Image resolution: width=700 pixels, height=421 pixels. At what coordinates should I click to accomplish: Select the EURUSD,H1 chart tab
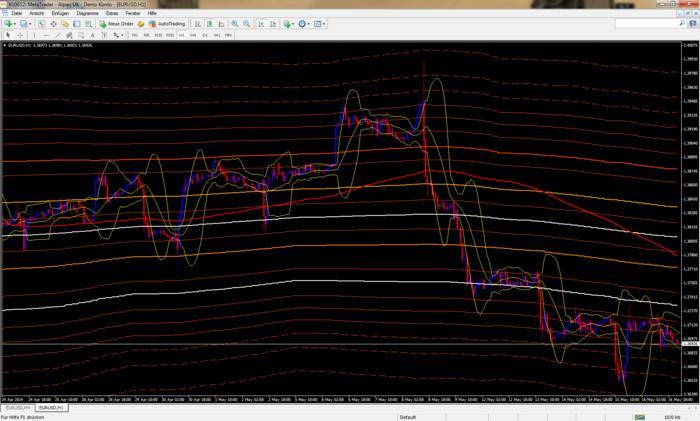[51, 408]
